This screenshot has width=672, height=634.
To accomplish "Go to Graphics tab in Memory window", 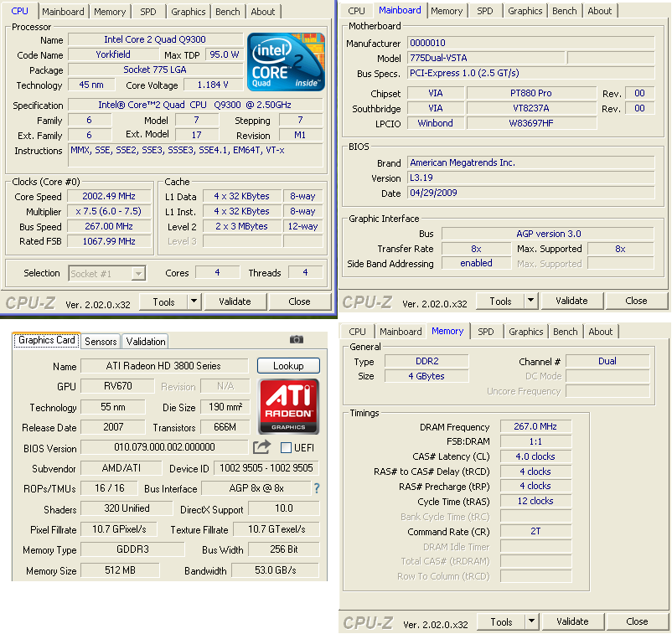I will 526,332.
